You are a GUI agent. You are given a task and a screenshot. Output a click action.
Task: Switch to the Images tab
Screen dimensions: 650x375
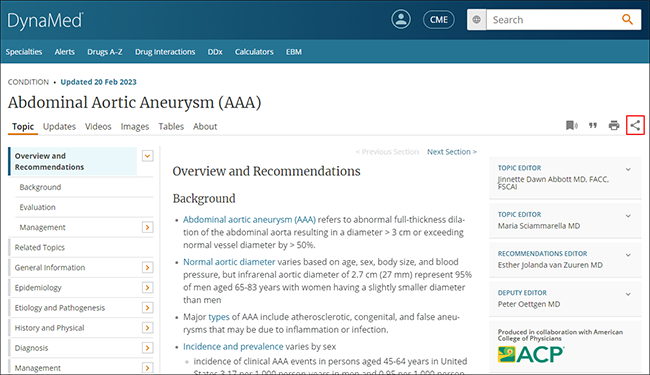coord(135,126)
